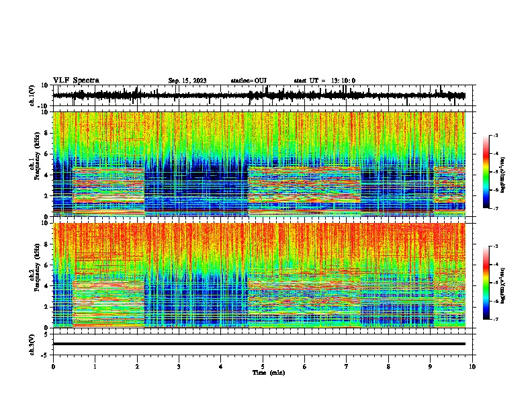Click time-axis tick label '2'

click(137, 367)
